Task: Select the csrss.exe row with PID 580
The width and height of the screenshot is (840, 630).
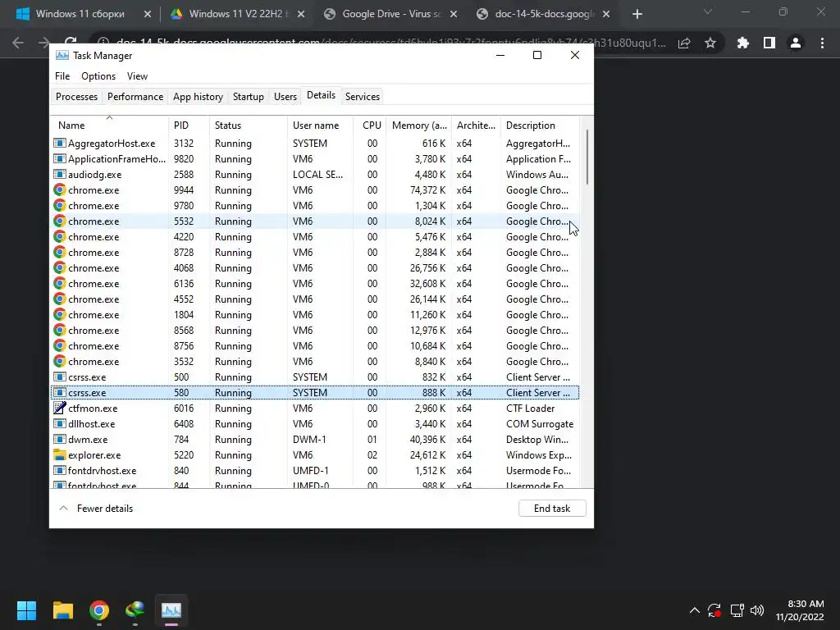Action: [315, 393]
